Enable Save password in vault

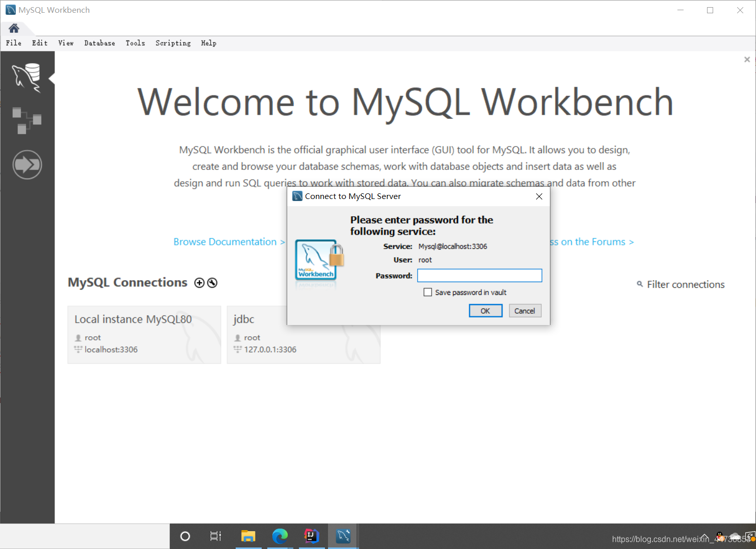point(428,292)
